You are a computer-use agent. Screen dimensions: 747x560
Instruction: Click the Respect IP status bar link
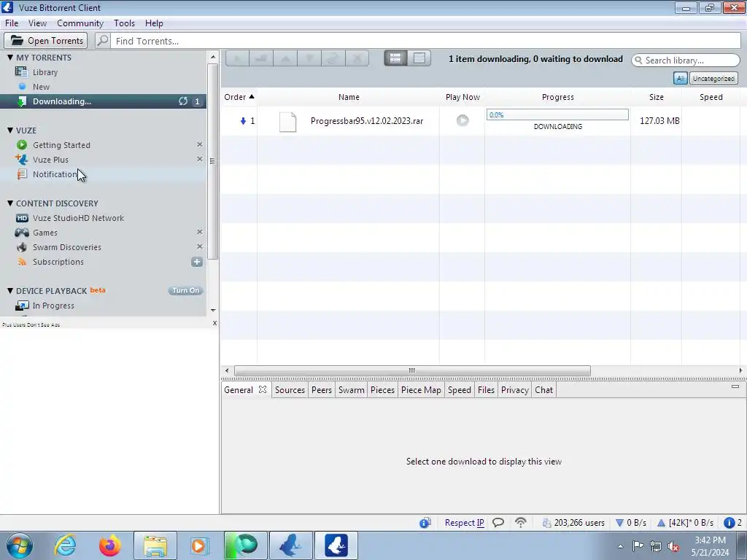pos(464,523)
